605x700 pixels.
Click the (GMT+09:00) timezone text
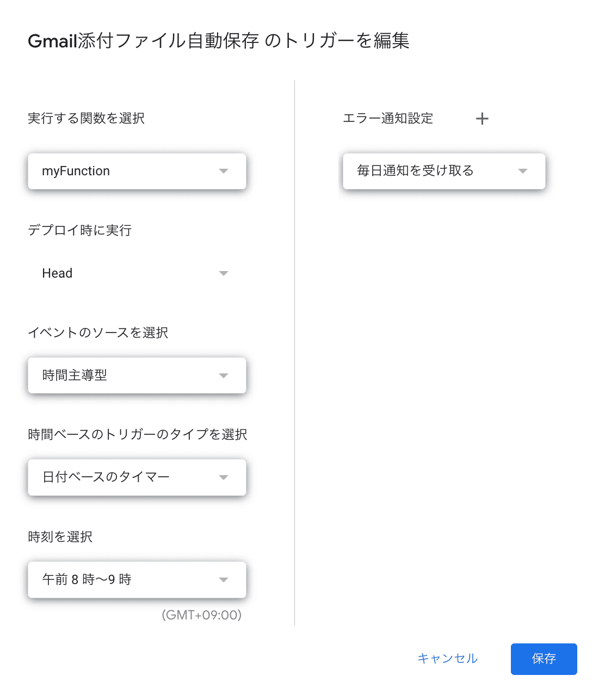click(x=201, y=615)
